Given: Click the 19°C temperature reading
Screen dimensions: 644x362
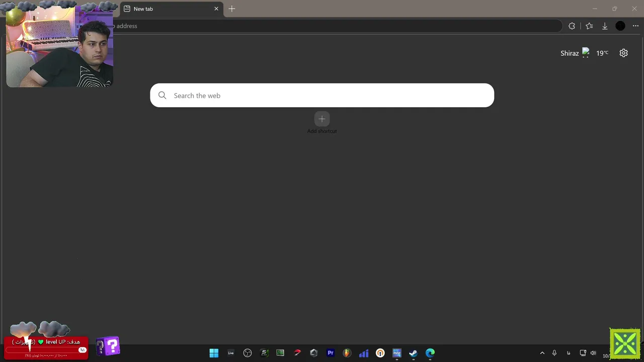Looking at the screenshot, I should click(602, 53).
